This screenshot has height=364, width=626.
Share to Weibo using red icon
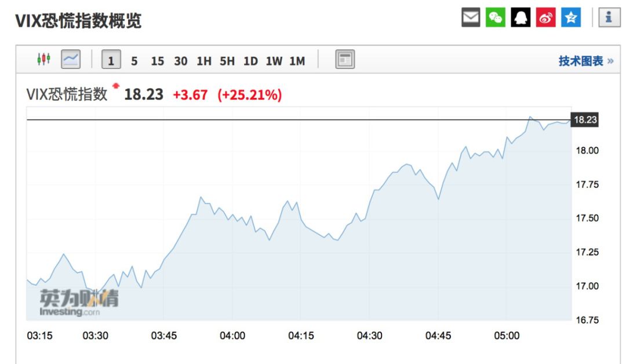546,17
